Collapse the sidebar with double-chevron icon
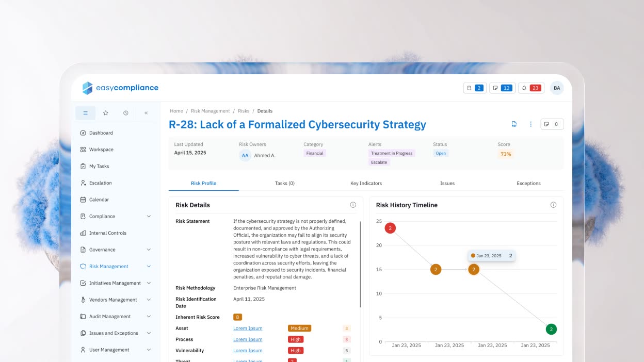644x362 pixels. point(146,113)
